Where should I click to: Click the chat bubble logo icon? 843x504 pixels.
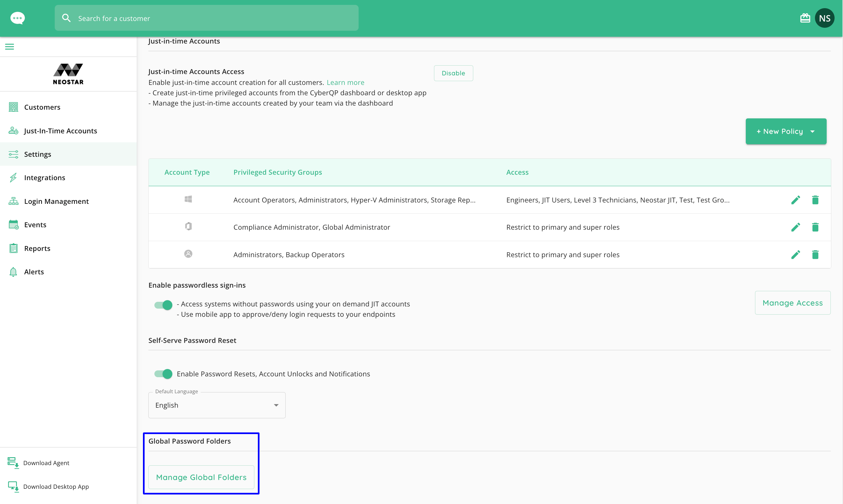tap(17, 18)
